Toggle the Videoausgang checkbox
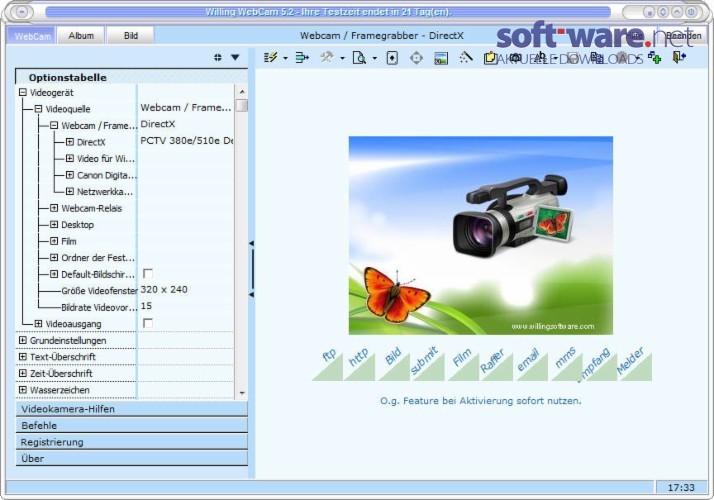 point(148,323)
